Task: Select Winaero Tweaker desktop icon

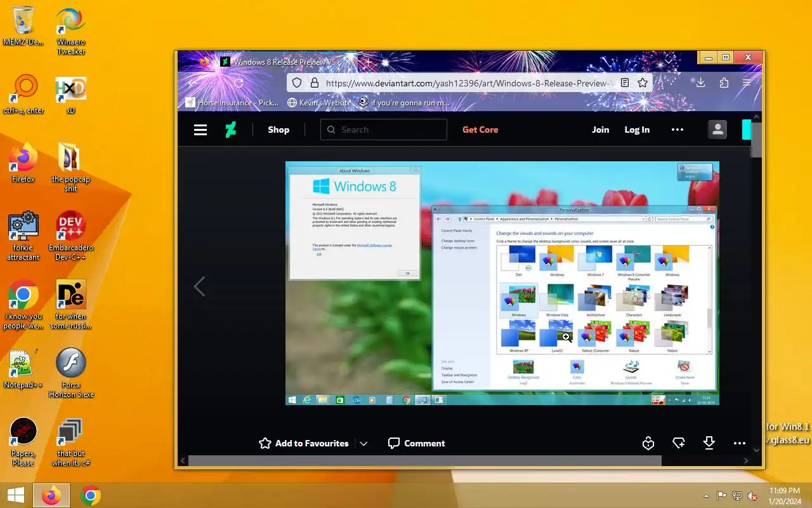Action: pos(71,31)
